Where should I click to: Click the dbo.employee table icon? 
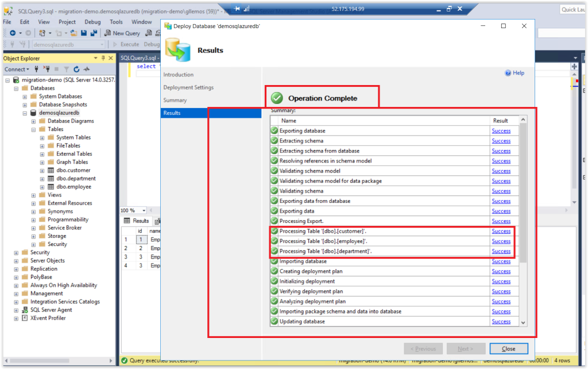[x=51, y=187]
